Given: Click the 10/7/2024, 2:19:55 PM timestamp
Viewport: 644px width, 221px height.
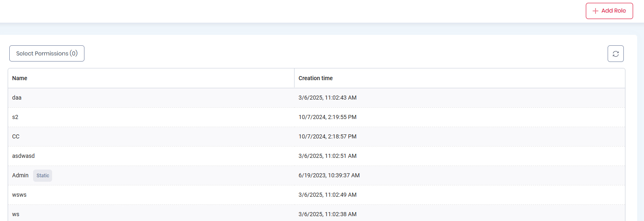Looking at the screenshot, I should pyautogui.click(x=328, y=117).
